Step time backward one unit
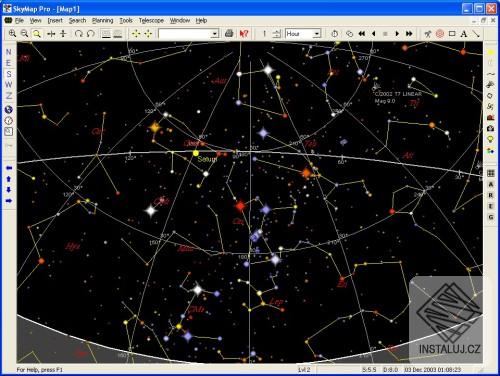The height and width of the screenshot is (376, 500). tap(374, 34)
